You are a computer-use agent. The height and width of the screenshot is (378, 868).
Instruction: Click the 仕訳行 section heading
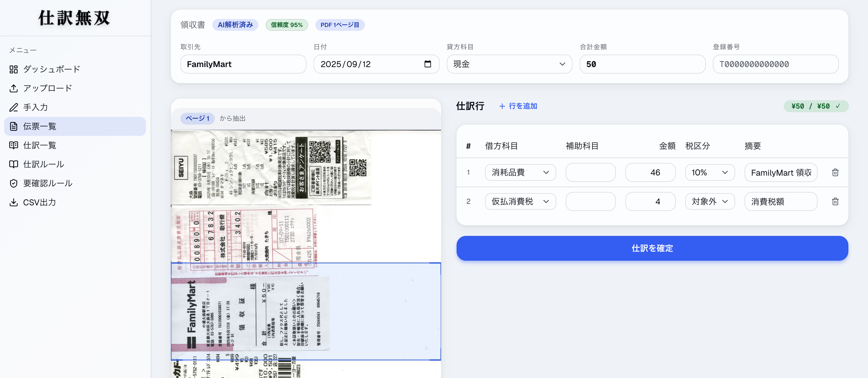(x=470, y=106)
